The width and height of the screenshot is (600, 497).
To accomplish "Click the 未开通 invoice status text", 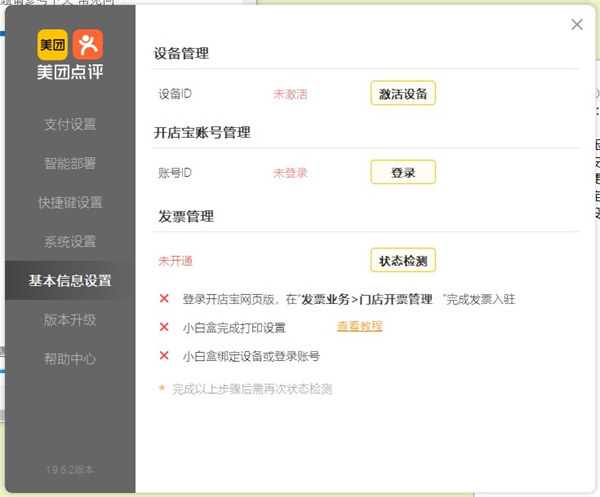I will click(x=175, y=261).
